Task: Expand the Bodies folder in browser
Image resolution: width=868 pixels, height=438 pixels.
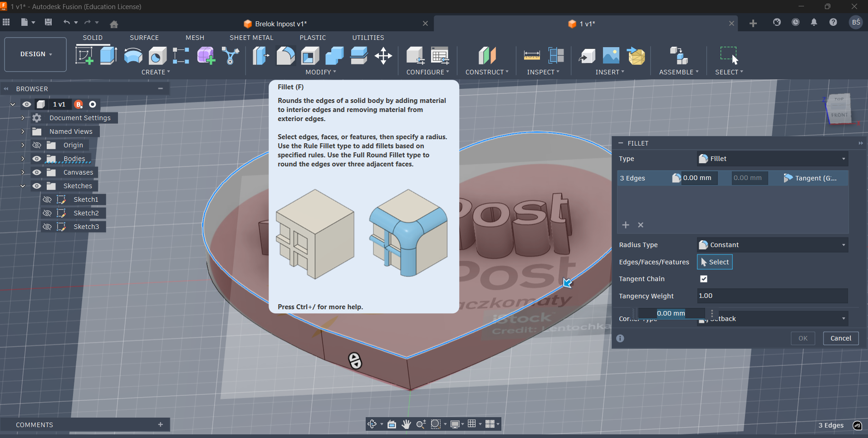Action: coord(23,159)
